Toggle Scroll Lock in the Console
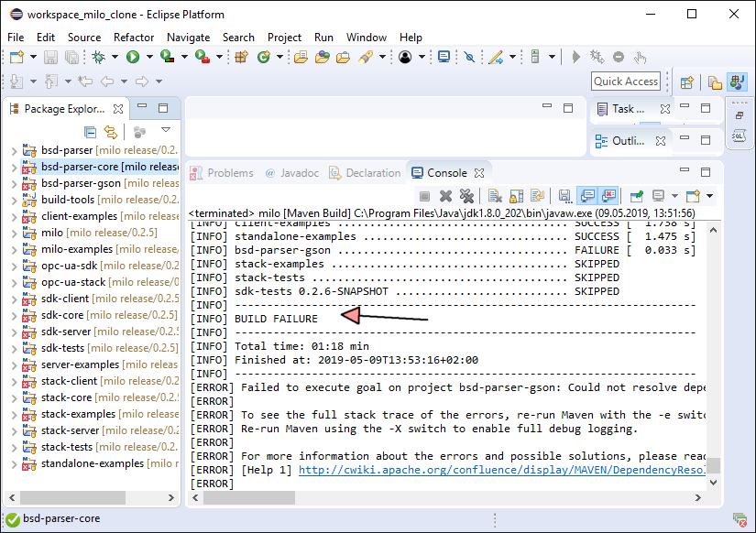Screen dimensions: 756x533 pos(515,196)
